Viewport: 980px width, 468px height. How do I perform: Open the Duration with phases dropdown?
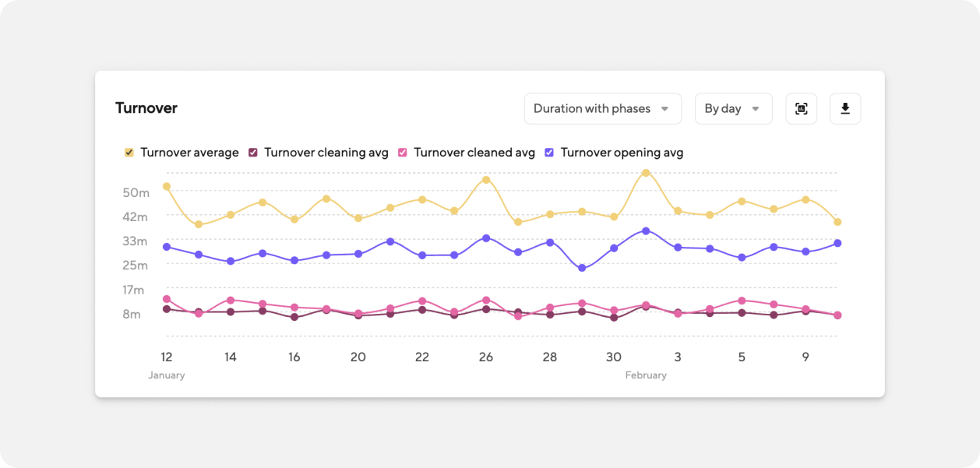tap(603, 109)
